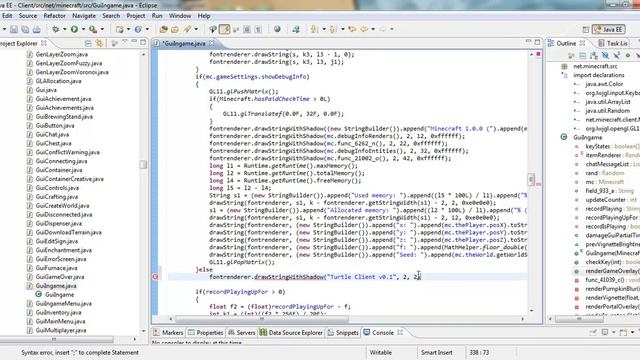
Task: Jump to the previous annotation icon
Action: pos(333,29)
